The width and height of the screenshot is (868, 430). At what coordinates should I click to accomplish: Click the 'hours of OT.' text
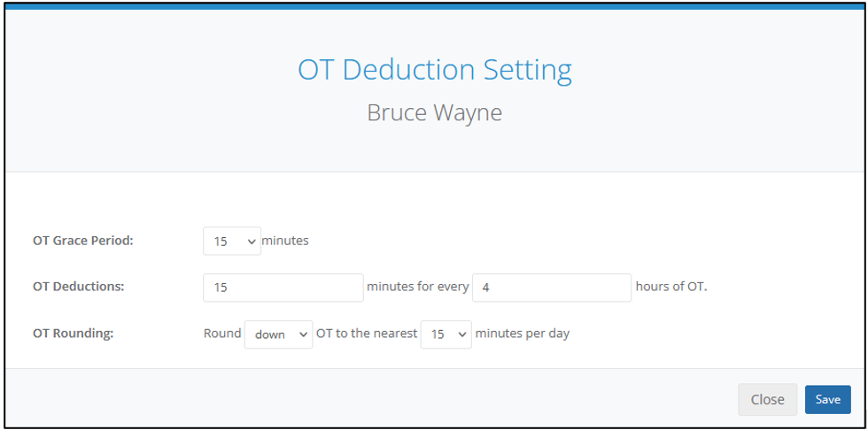[671, 287]
